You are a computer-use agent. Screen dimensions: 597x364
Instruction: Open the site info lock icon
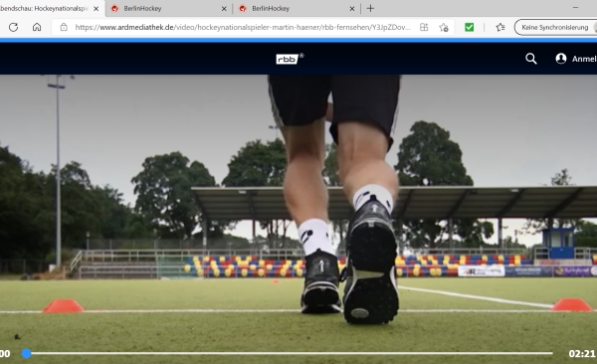click(64, 27)
